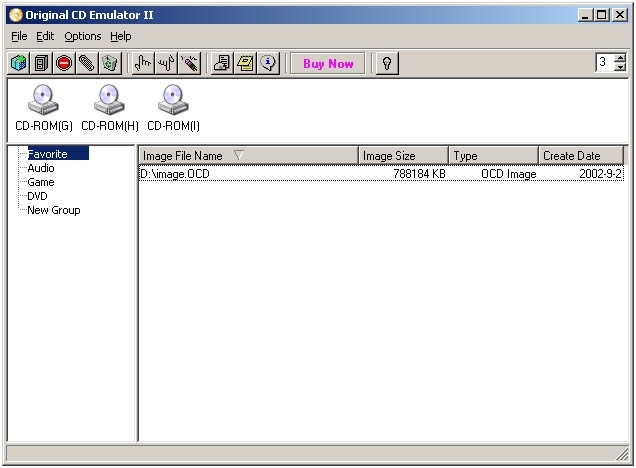Maximize the Original CD Emulator window
The width and height of the screenshot is (636, 468).
click(x=601, y=15)
